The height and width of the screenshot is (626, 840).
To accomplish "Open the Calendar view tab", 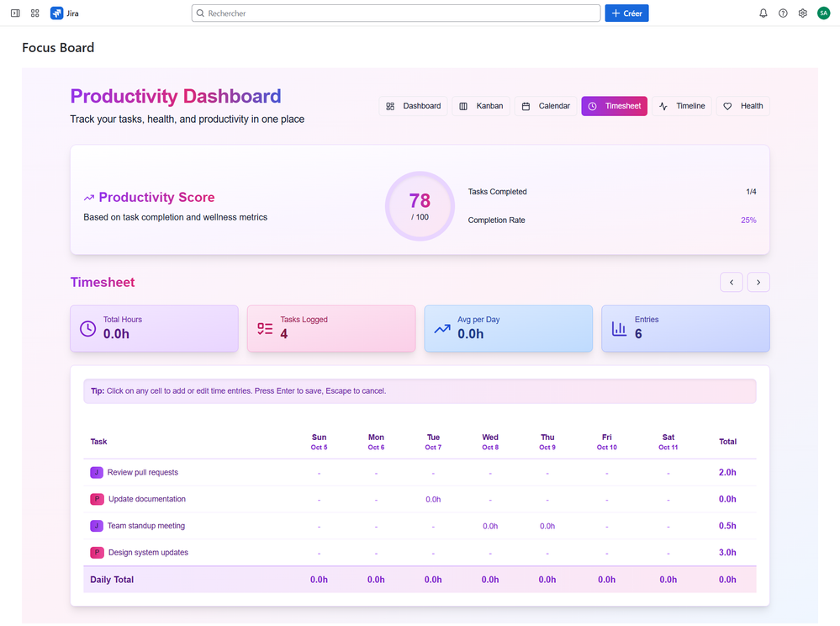I will pos(545,106).
